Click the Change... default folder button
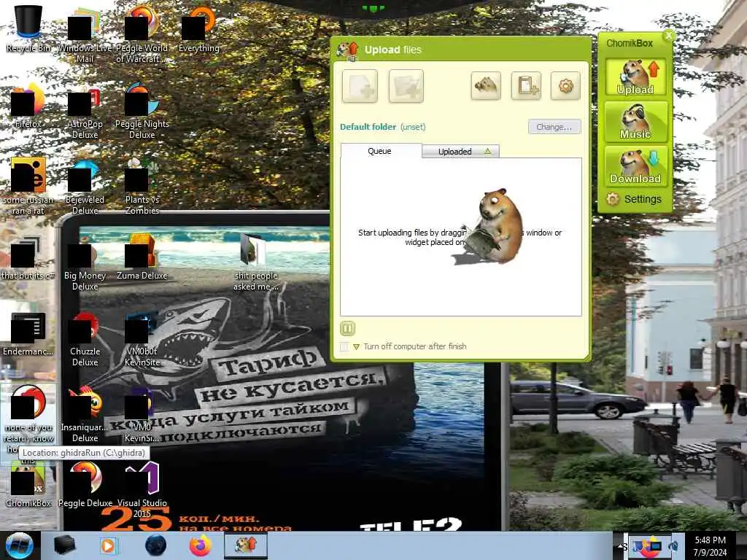Image resolution: width=747 pixels, height=560 pixels. (x=554, y=127)
